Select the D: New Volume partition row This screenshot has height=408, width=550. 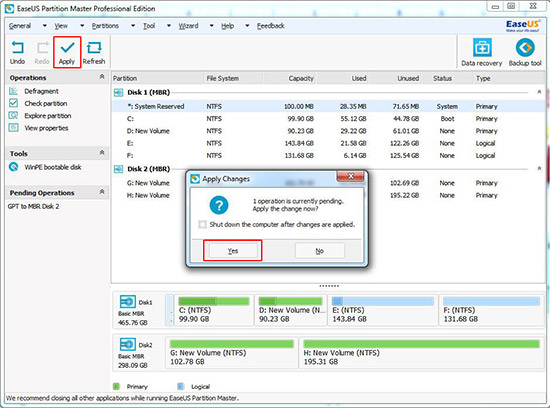[x=328, y=131]
